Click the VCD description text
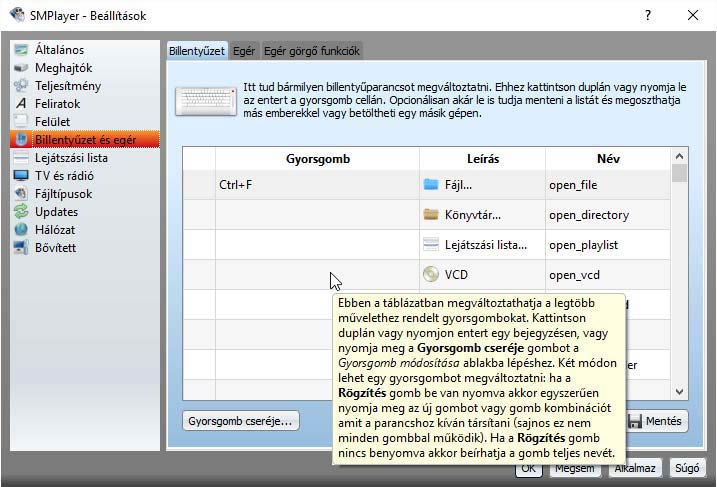717x487 pixels. pos(456,275)
